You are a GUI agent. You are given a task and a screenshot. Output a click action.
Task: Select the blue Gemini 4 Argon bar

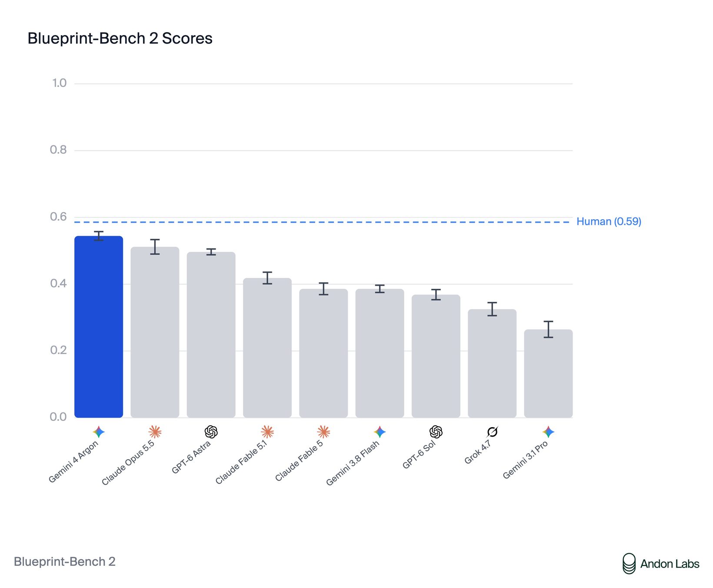pyautogui.click(x=99, y=327)
